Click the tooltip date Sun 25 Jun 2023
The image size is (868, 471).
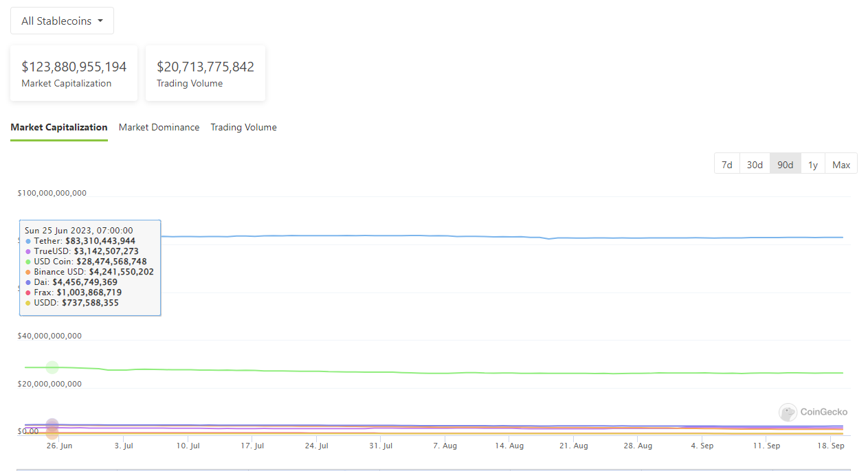coord(79,231)
